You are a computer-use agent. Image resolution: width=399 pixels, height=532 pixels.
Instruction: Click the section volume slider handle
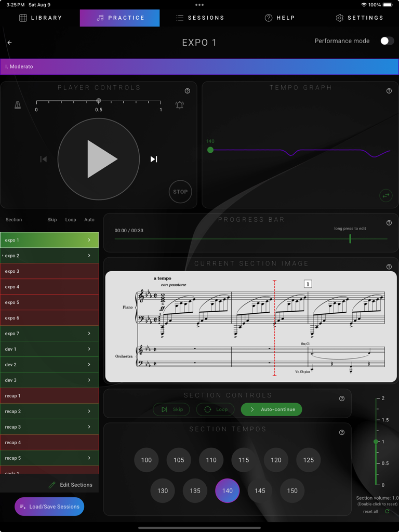click(x=376, y=442)
